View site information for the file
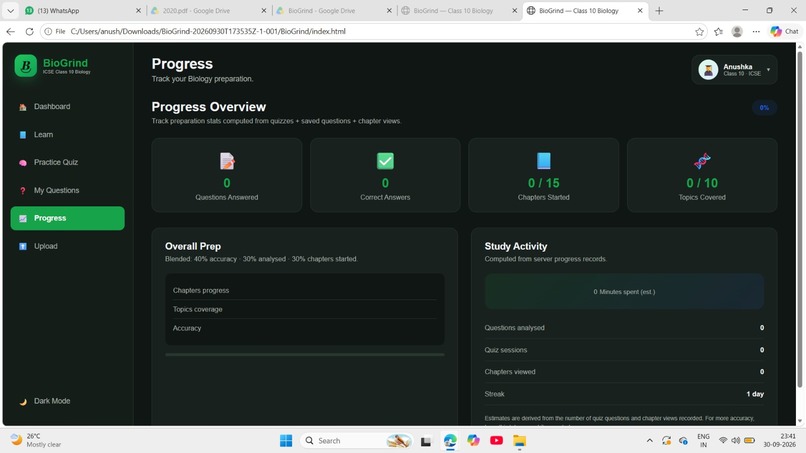806x453 pixels. pyautogui.click(x=54, y=31)
